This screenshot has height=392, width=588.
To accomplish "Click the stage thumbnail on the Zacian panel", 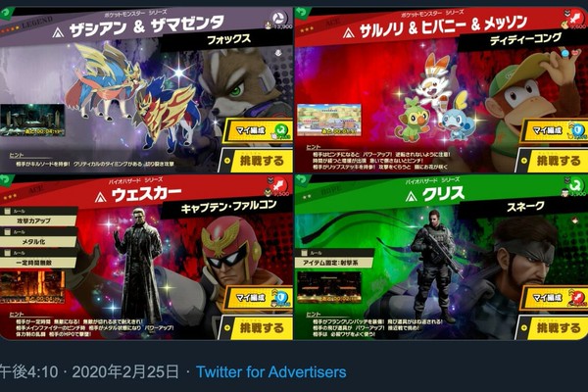I will 32,120.
